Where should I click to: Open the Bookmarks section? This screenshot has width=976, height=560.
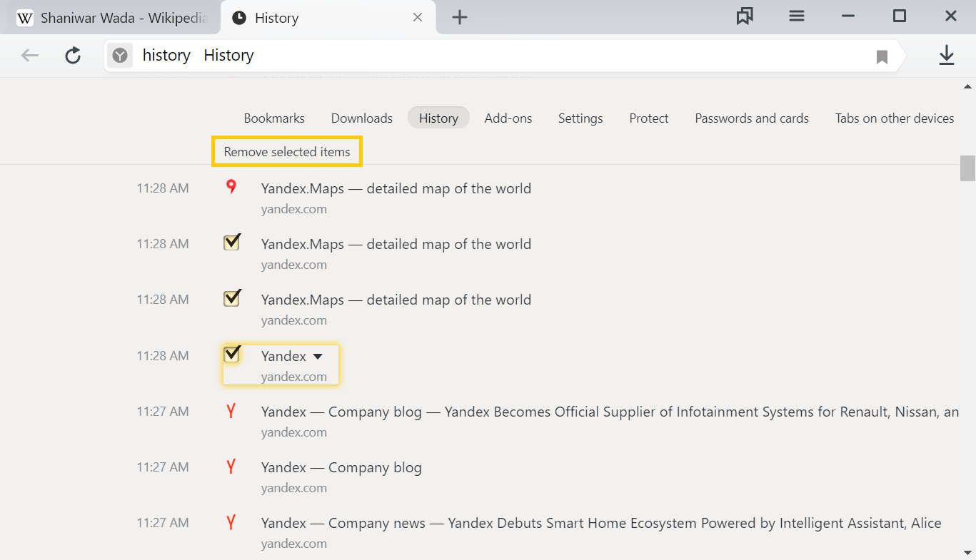coord(274,118)
